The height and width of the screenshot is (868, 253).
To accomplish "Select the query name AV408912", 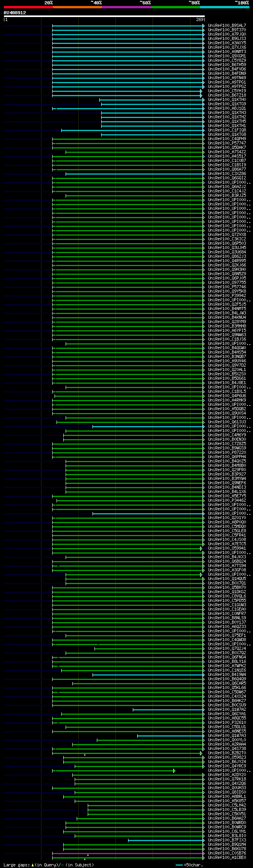I will click(x=15, y=13).
